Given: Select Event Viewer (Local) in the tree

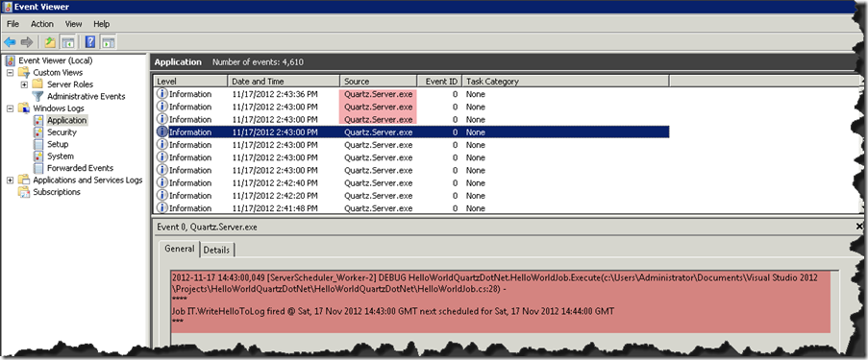Looking at the screenshot, I should coord(56,60).
